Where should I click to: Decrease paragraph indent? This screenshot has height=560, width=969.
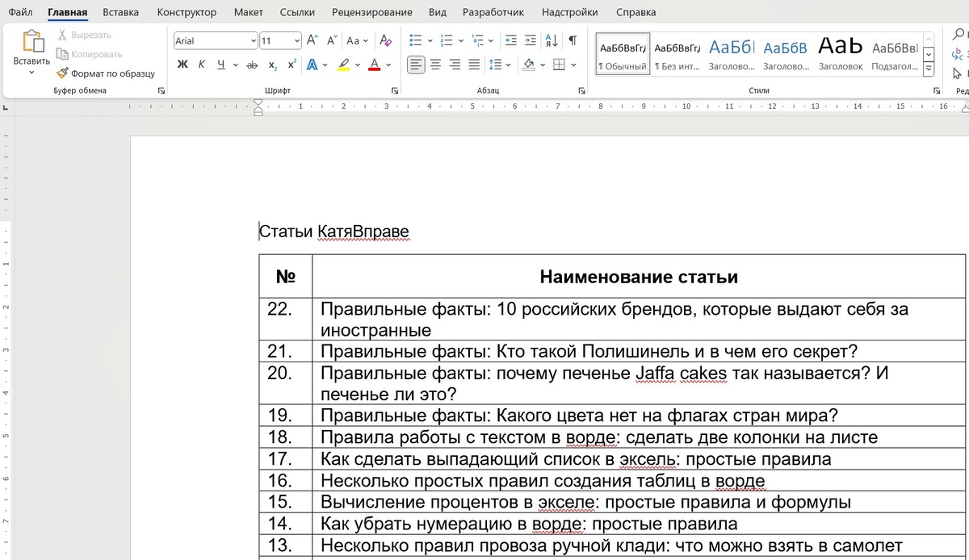point(510,40)
